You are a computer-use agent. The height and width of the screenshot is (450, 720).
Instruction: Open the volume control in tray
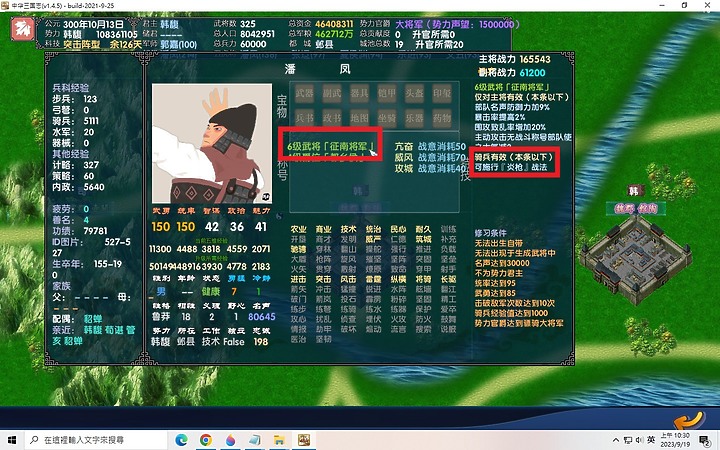coord(639,440)
